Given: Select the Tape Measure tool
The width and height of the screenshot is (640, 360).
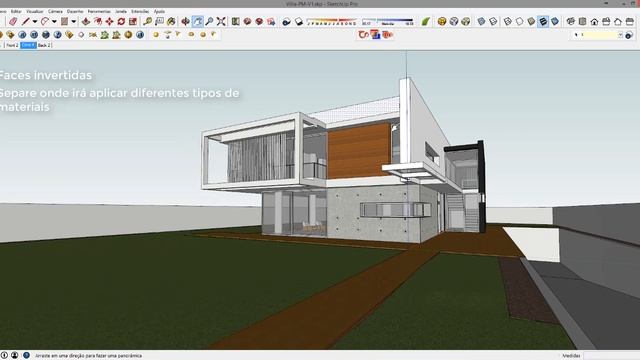Looking at the screenshot, I should point(147,21).
